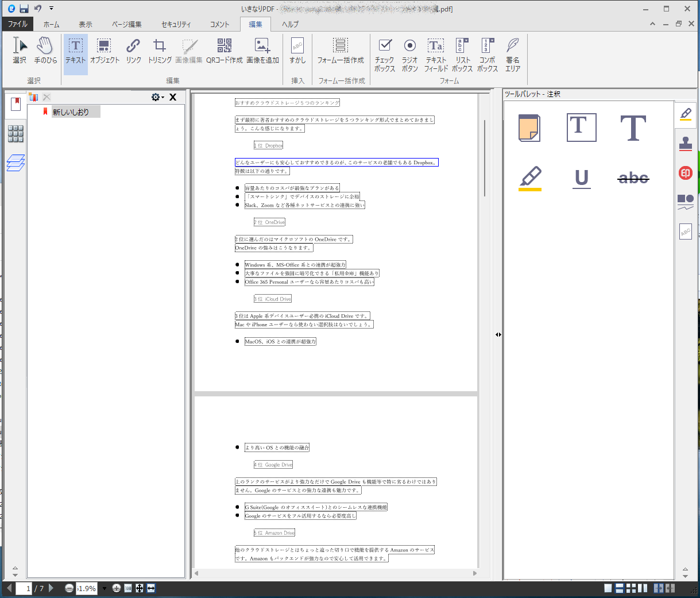Switch to the 表示 ribbon tab
Viewport: 700px width, 598px height.
[x=85, y=24]
